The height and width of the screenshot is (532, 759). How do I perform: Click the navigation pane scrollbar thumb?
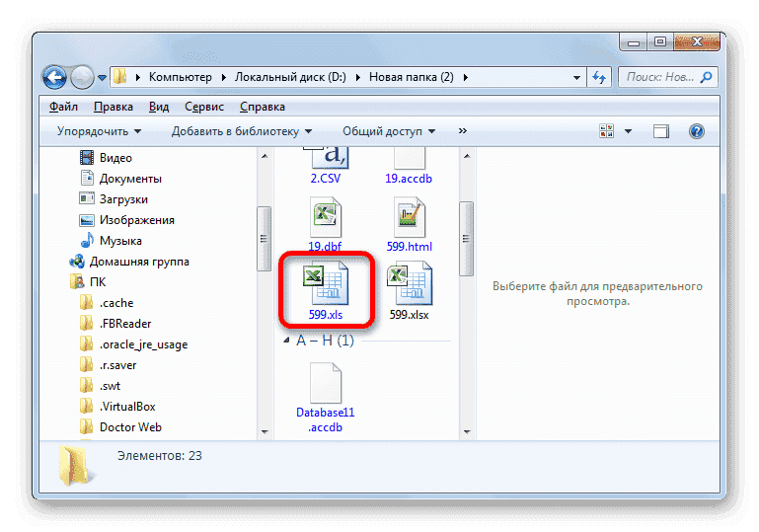(264, 238)
